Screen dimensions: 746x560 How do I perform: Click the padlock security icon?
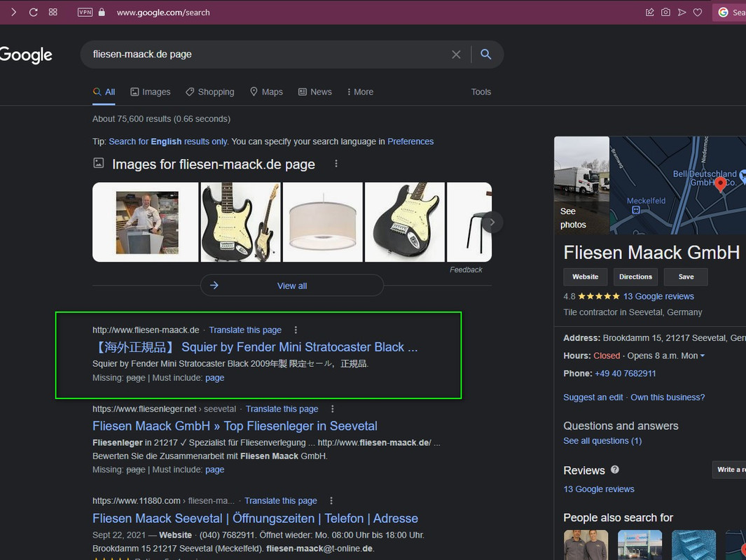pos(102,13)
